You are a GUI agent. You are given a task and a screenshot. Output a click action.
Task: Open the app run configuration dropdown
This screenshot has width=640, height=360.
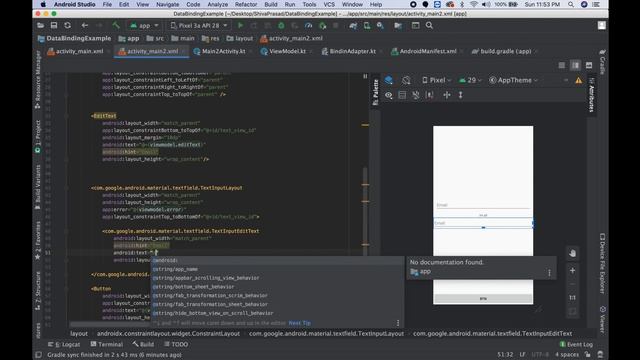[144, 25]
